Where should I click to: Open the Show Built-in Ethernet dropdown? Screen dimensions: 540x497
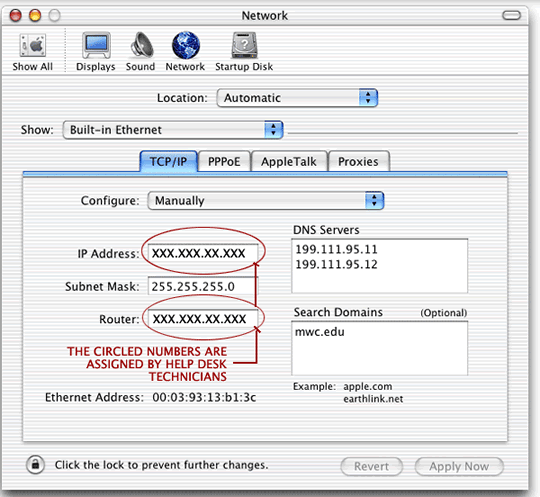(173, 130)
